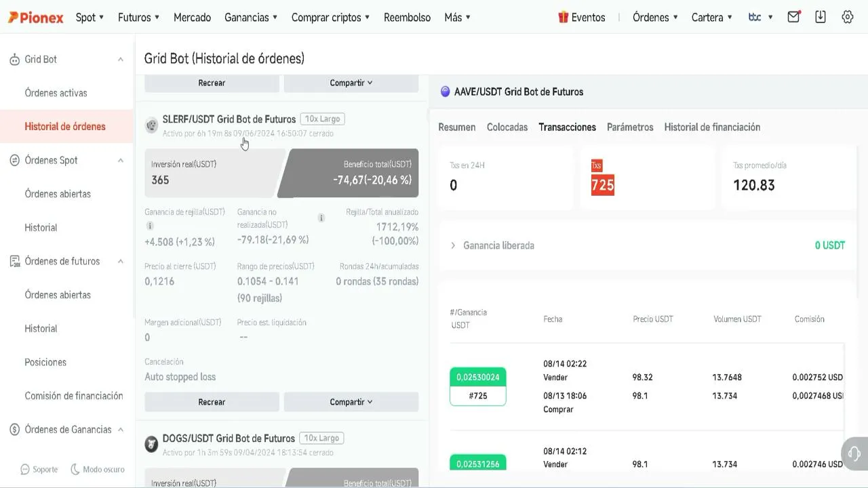Open the Spot dropdown menu

90,18
